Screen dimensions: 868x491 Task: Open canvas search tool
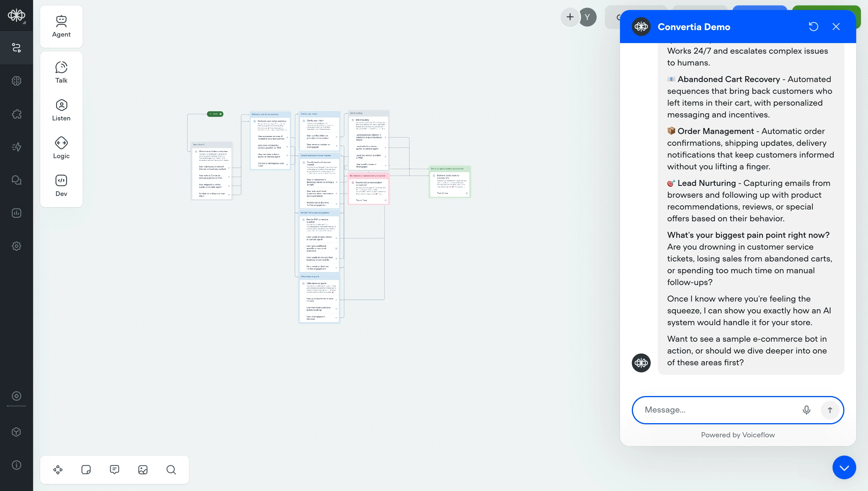[171, 469]
